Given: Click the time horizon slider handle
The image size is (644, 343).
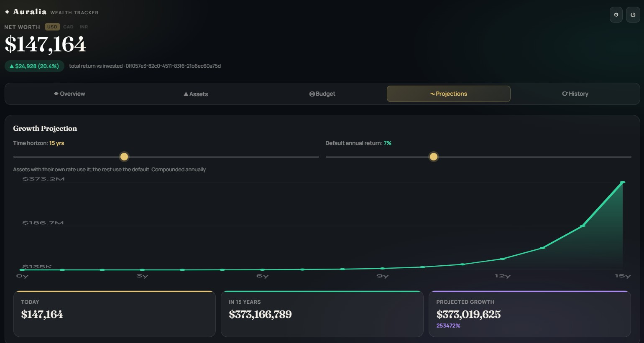Looking at the screenshot, I should point(124,157).
